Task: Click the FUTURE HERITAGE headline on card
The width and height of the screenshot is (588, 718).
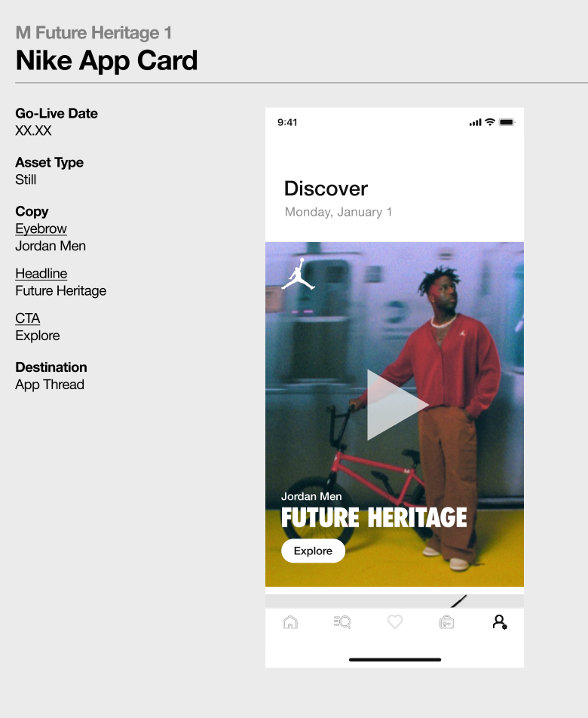Action: [374, 517]
